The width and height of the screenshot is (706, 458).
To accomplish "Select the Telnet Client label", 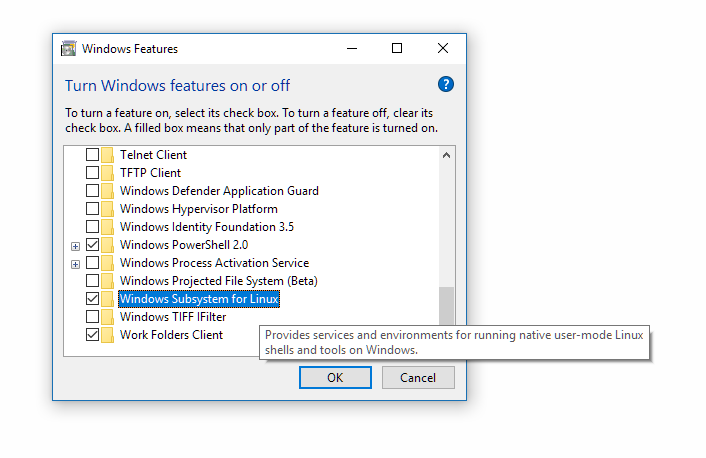I will pyautogui.click(x=153, y=155).
